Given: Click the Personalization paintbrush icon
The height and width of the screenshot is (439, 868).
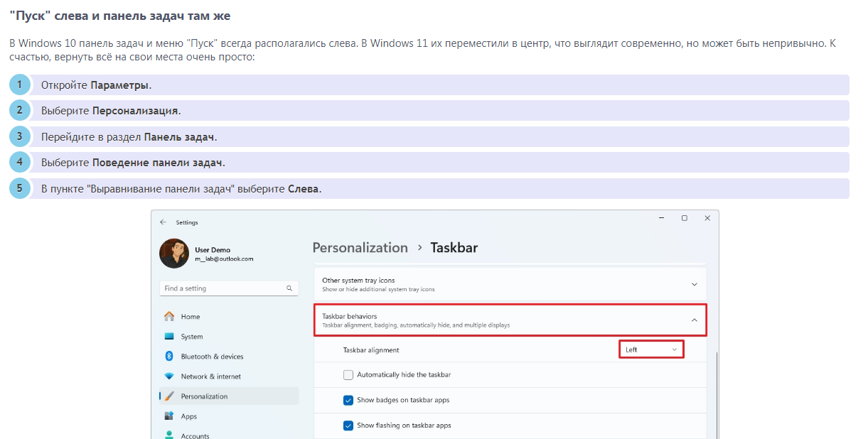Looking at the screenshot, I should point(169,396).
